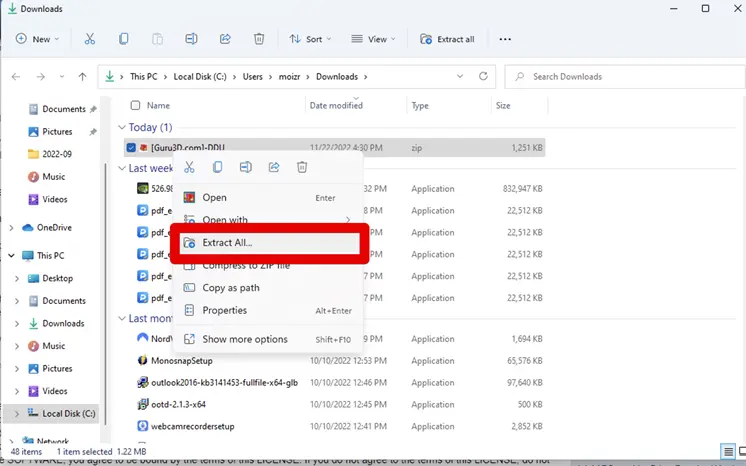The width and height of the screenshot is (746, 466).
Task: Collapse the Today group
Action: (x=122, y=128)
